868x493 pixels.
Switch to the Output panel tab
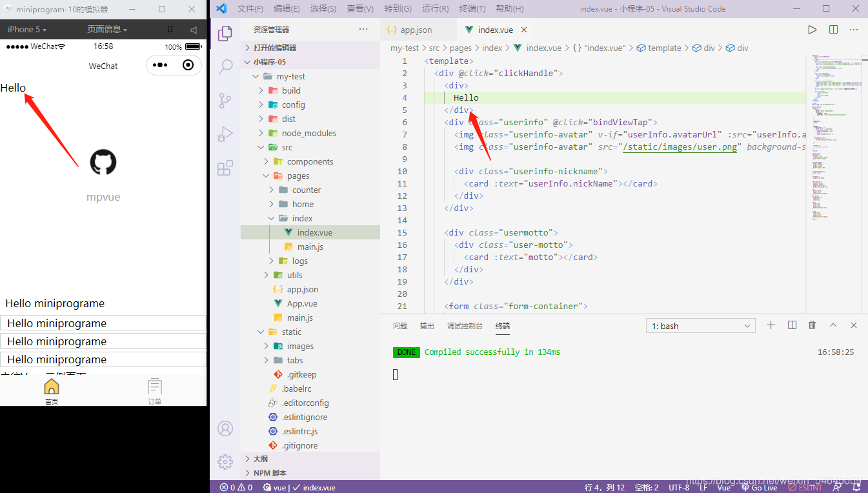click(427, 326)
